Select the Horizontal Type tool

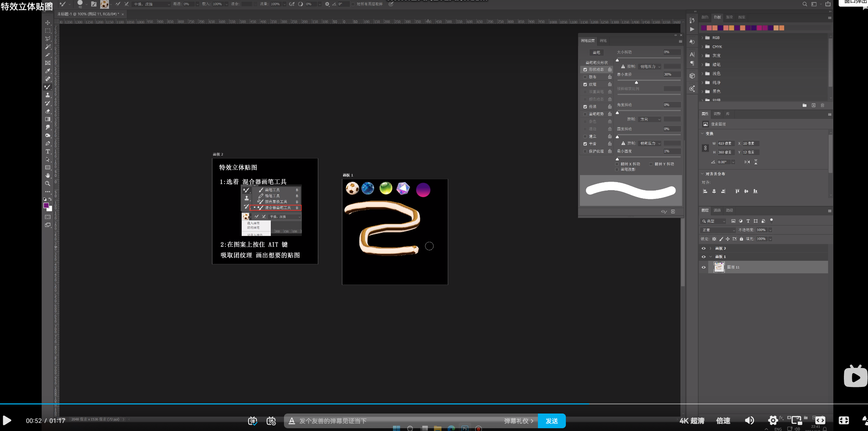pos(48,151)
